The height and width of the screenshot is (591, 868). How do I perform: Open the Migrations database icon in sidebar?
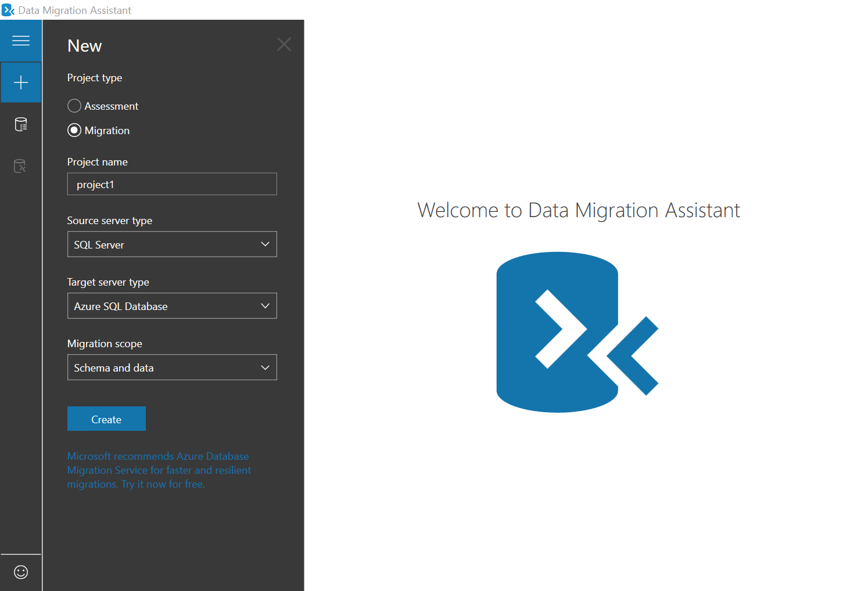[20, 166]
